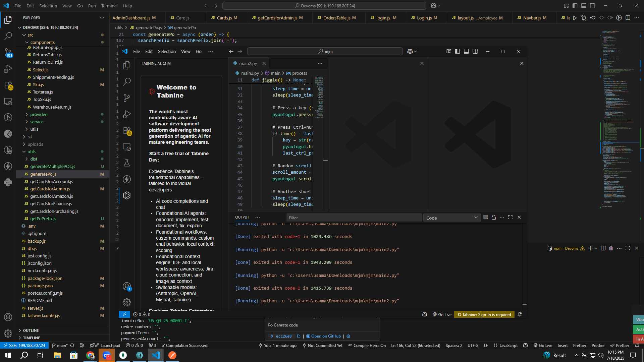The width and height of the screenshot is (644, 362).
Task: Click Output panel scrollbar thumb
Action: click(x=524, y=304)
